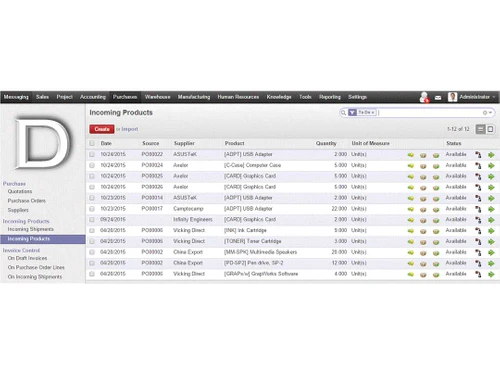Tick checkbox for Infinity Engineers row

click(x=92, y=220)
